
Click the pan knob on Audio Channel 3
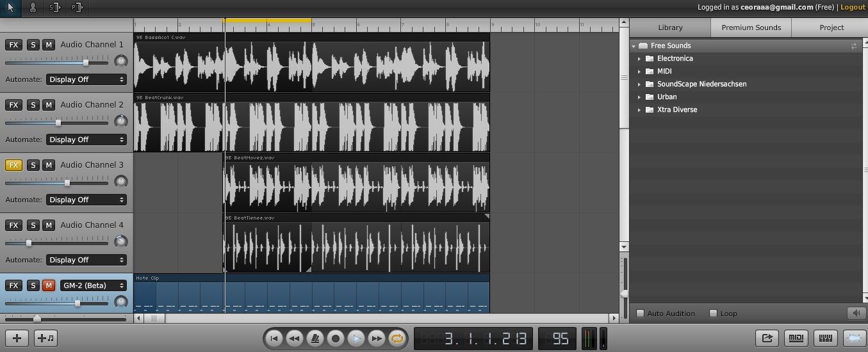tap(120, 182)
